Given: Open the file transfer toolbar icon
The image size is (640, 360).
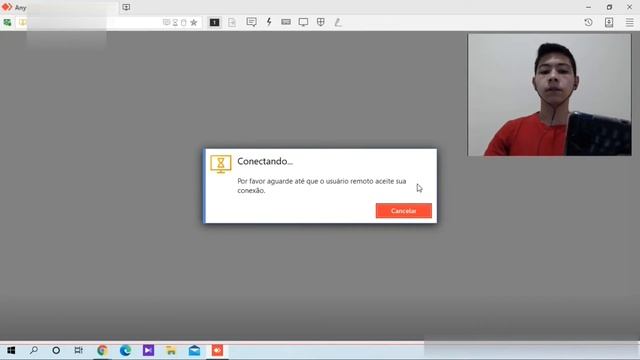Looking at the screenshot, I should 232,22.
